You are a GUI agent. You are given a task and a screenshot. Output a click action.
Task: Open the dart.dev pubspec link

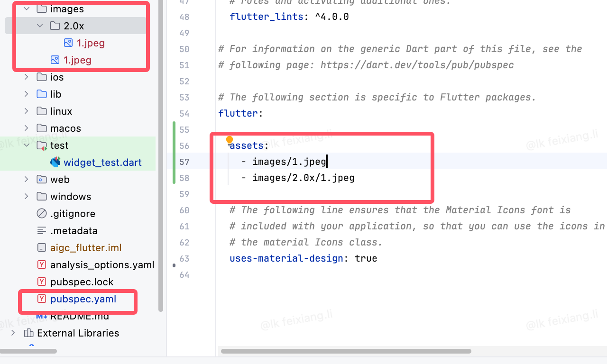[417, 65]
